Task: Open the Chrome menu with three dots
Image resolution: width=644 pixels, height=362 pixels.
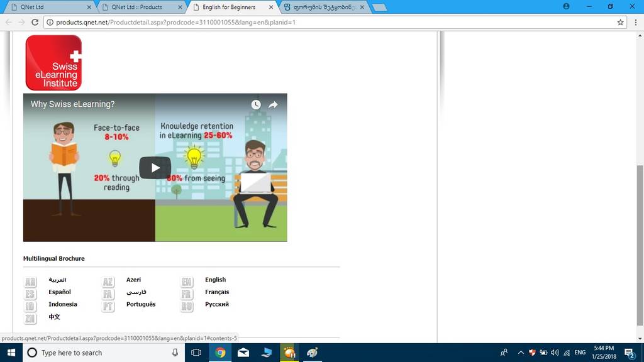Action: (635, 22)
